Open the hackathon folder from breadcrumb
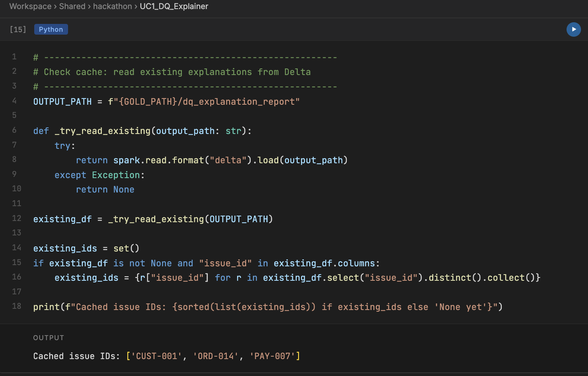 [112, 6]
